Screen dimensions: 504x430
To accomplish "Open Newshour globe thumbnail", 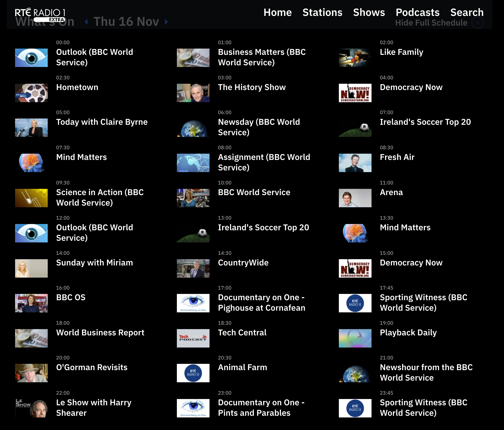I will 355,373.
